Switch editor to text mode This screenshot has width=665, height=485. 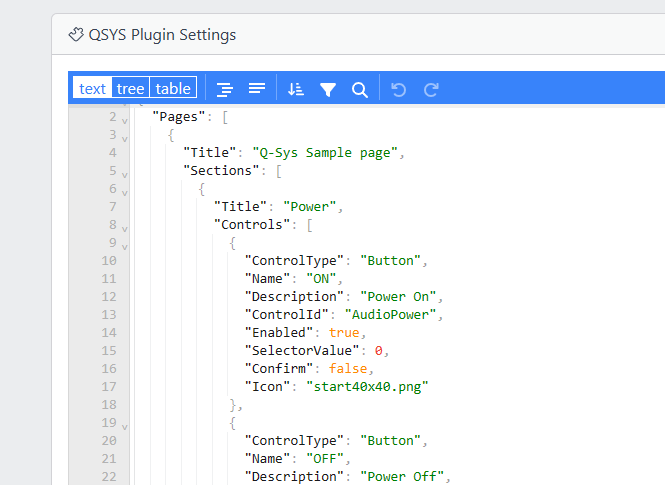pyautogui.click(x=92, y=88)
